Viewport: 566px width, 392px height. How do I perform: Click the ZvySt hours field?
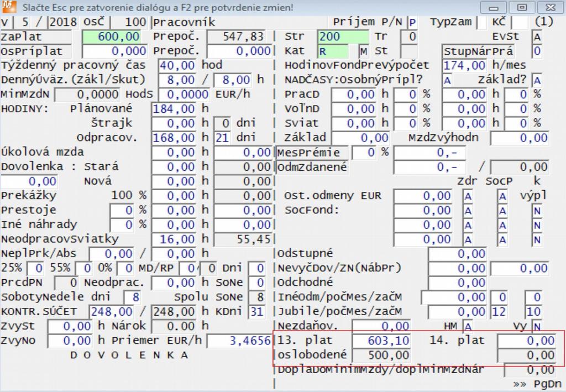point(70,326)
